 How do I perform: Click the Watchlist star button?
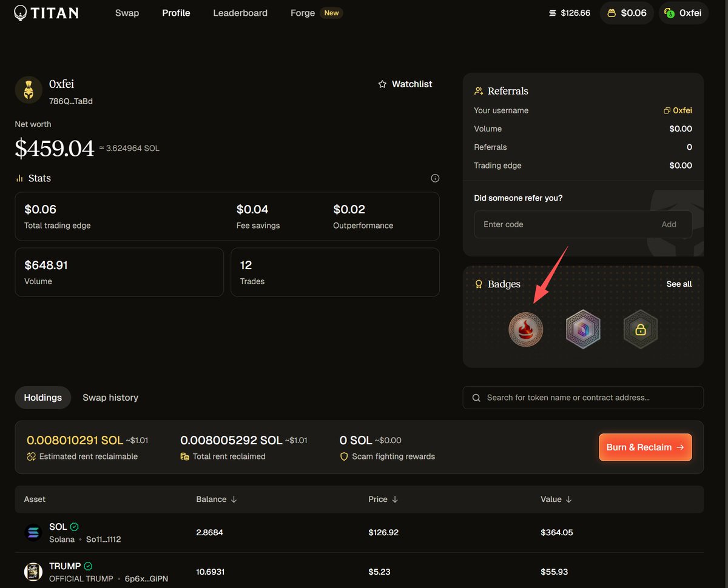click(x=405, y=84)
